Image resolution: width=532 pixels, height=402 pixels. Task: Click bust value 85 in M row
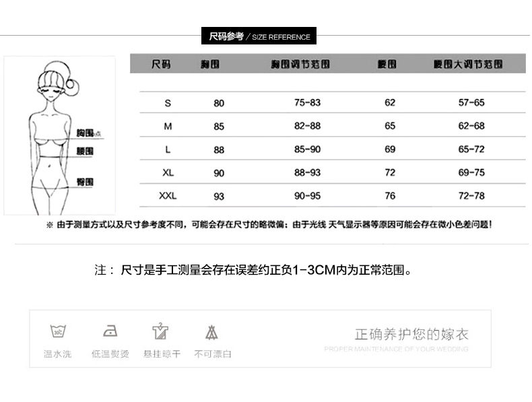click(x=219, y=127)
